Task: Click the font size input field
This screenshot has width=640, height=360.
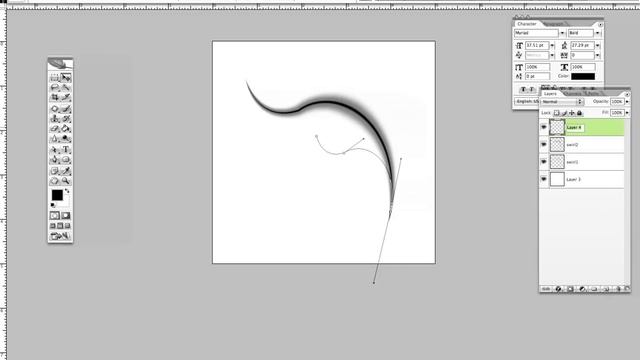Action: (x=537, y=45)
